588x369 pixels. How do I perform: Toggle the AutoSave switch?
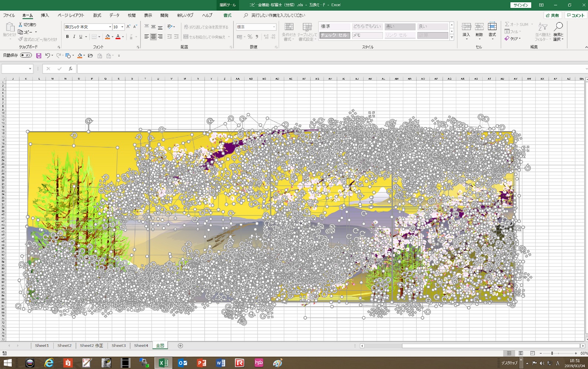click(x=26, y=55)
